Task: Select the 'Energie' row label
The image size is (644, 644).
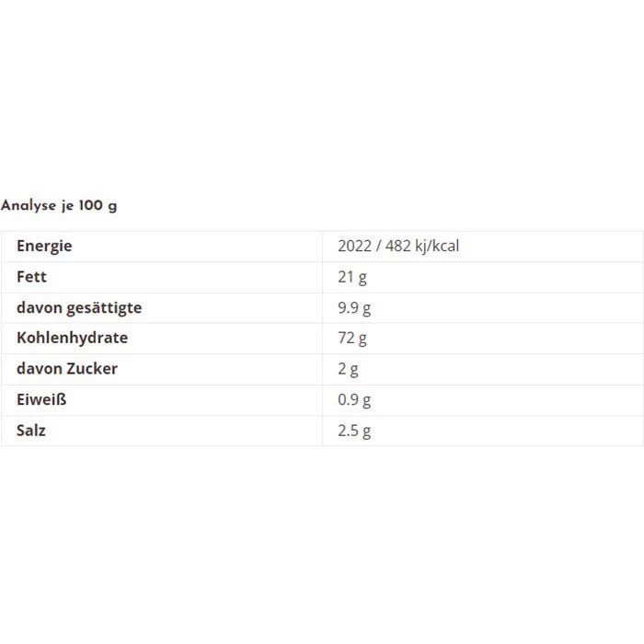Action: pos(44,246)
